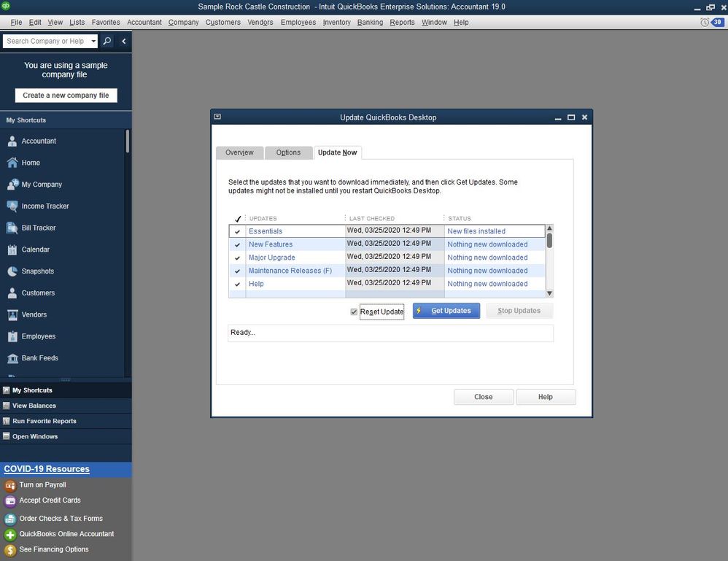Open reminders count badge 30
The width and height of the screenshot is (728, 561).
tap(717, 23)
